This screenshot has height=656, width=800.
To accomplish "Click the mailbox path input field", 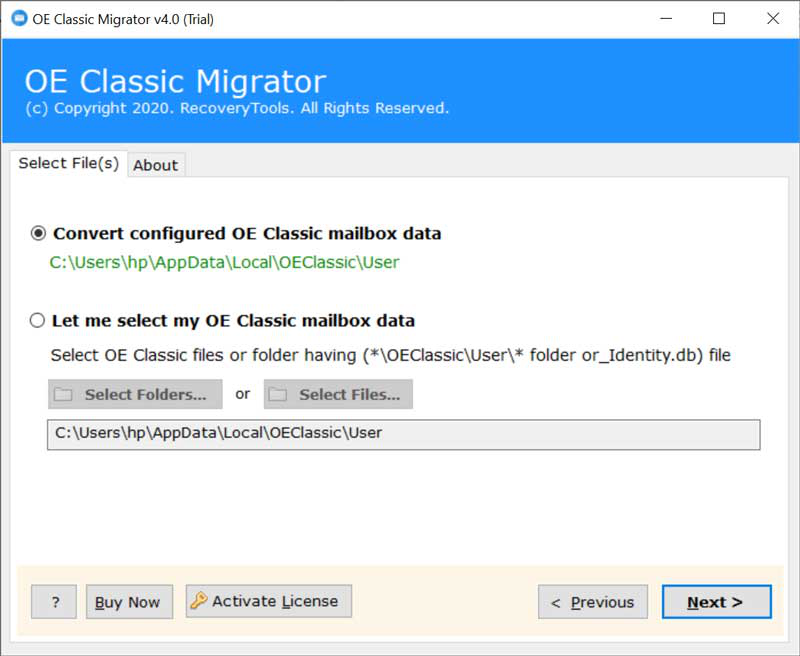I will (404, 435).
